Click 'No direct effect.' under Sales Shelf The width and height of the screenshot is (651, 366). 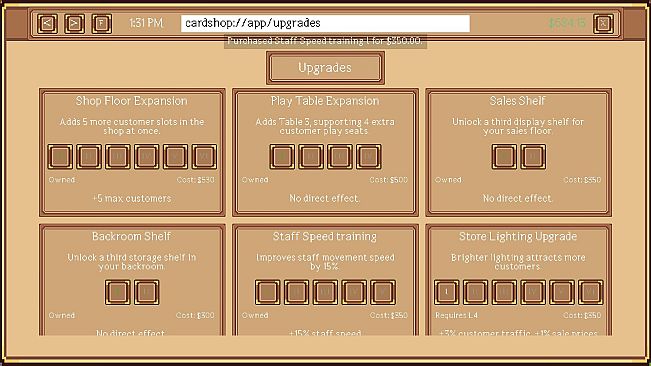pos(518,198)
